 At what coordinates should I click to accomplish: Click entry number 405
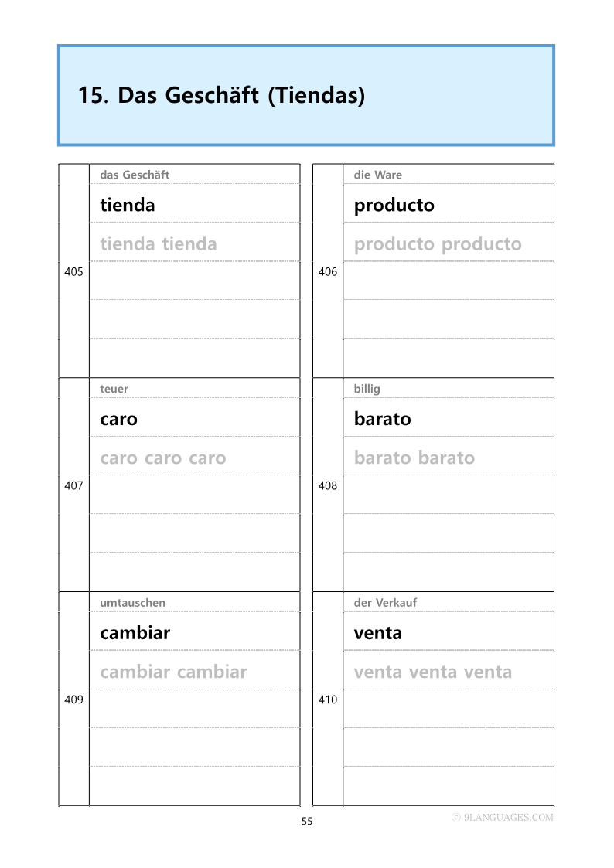tap(73, 271)
